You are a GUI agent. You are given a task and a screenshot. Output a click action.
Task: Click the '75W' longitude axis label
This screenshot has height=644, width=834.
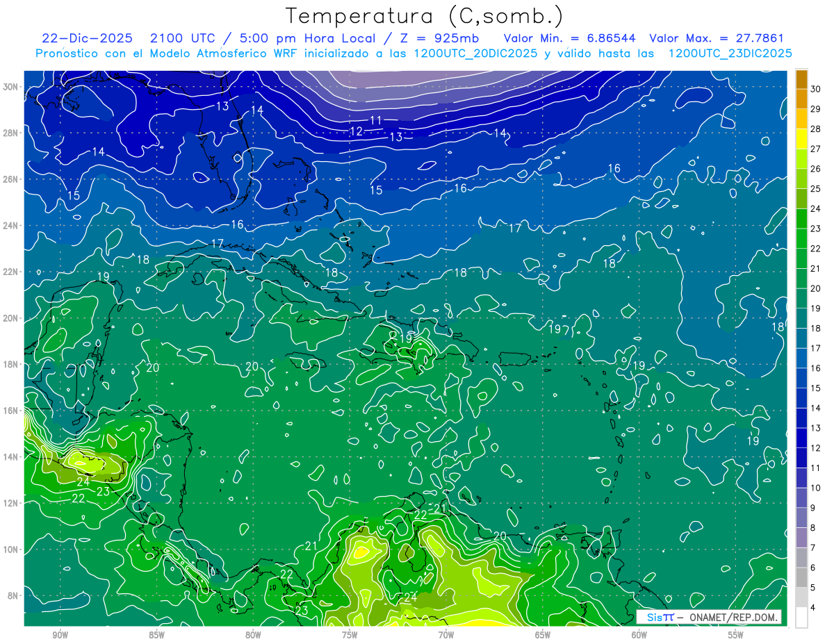[350, 635]
